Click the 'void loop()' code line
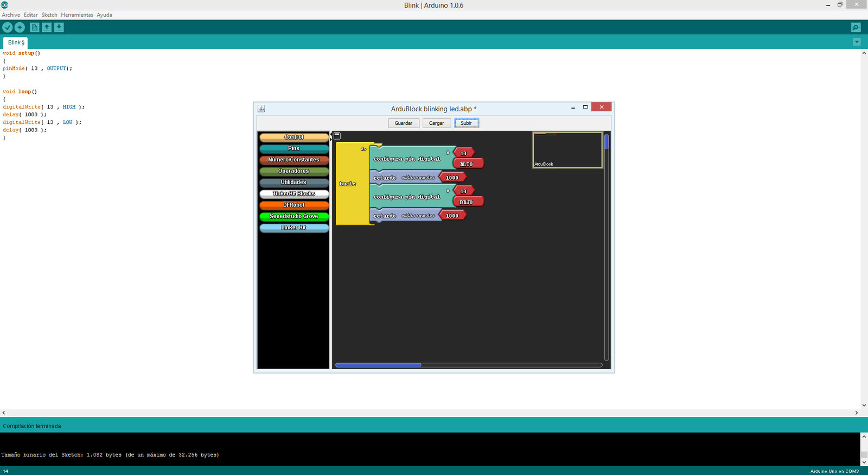868x475 pixels. point(20,92)
